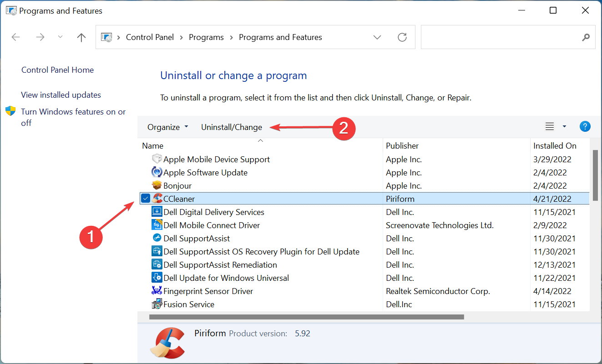602x364 pixels.
Task: Select Dell SupportAssist Remediation entry
Action: click(220, 265)
